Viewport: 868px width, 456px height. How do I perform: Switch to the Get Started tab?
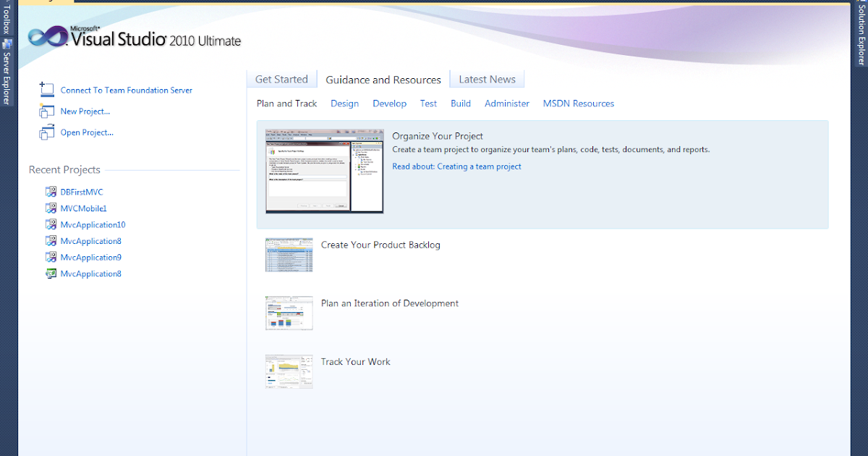point(281,79)
